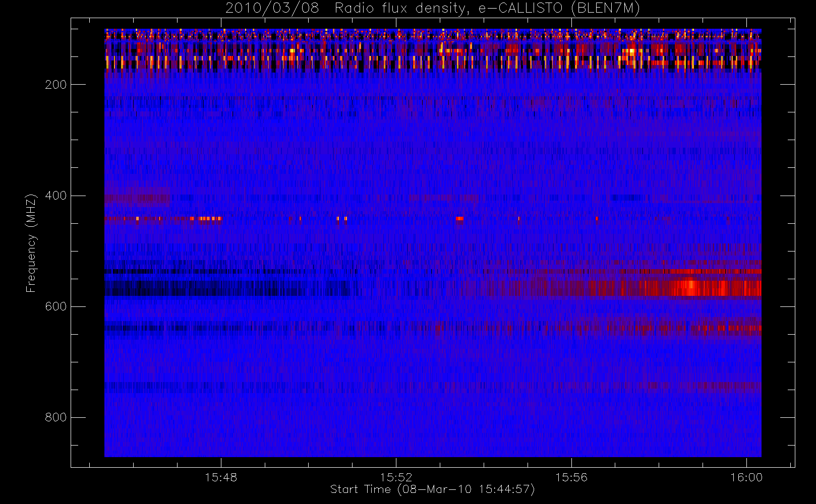Click the 400 frequency tick label
The width and height of the screenshot is (816, 504).
pyautogui.click(x=55, y=196)
